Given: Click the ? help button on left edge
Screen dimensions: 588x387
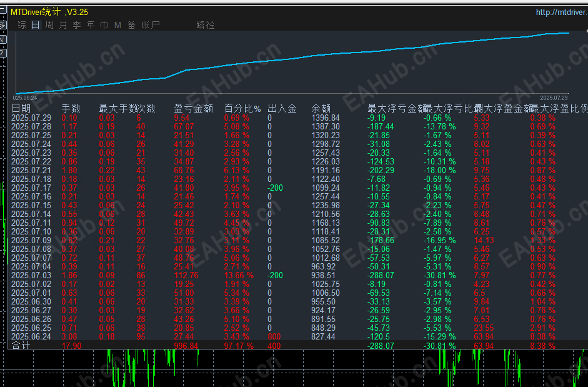Looking at the screenshot, I should coord(3,53).
